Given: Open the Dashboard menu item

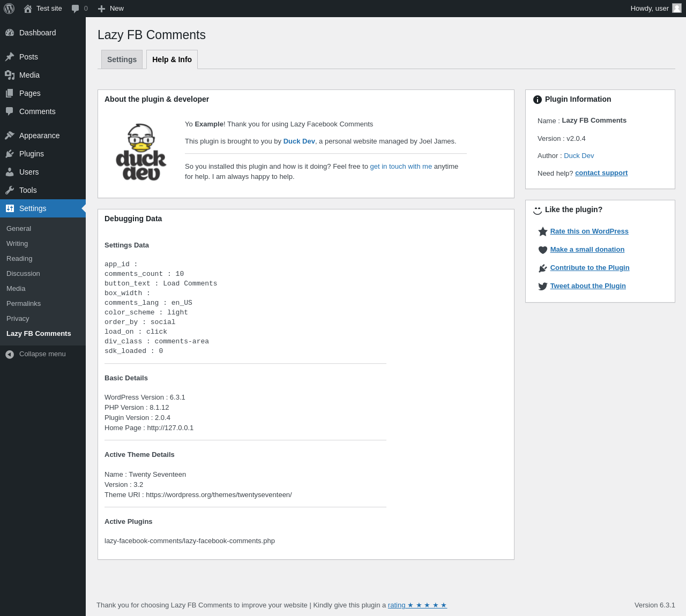Looking at the screenshot, I should (x=43, y=33).
